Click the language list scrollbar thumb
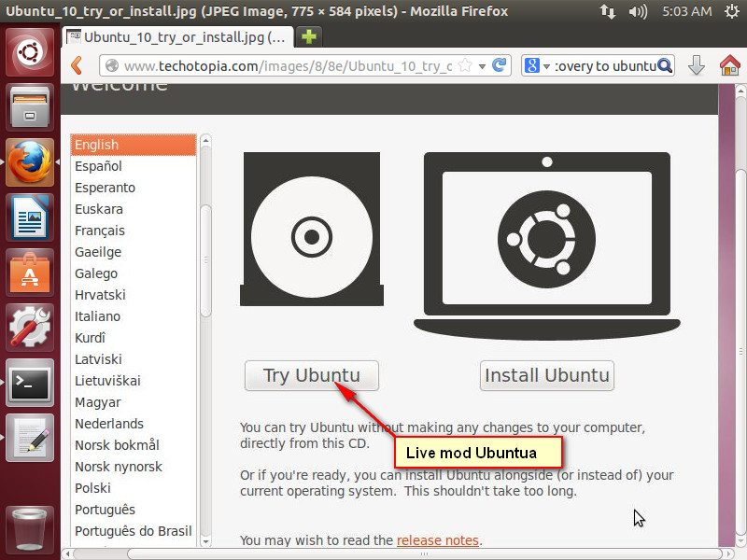 [x=205, y=260]
